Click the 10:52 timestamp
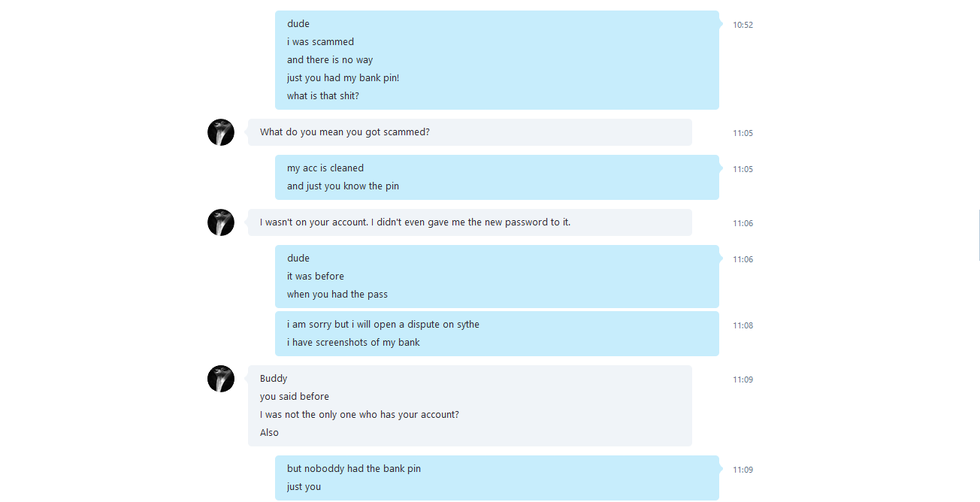Image resolution: width=980 pixels, height=502 pixels. (743, 25)
